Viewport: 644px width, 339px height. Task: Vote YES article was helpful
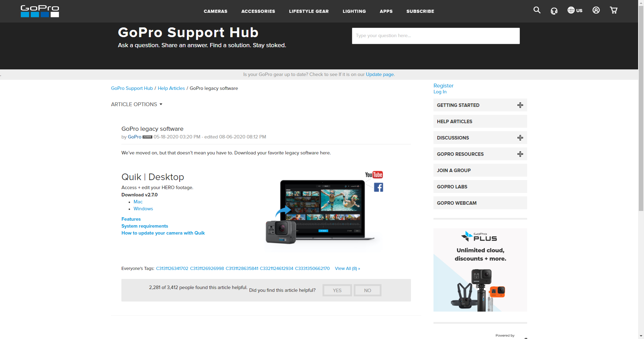(337, 290)
